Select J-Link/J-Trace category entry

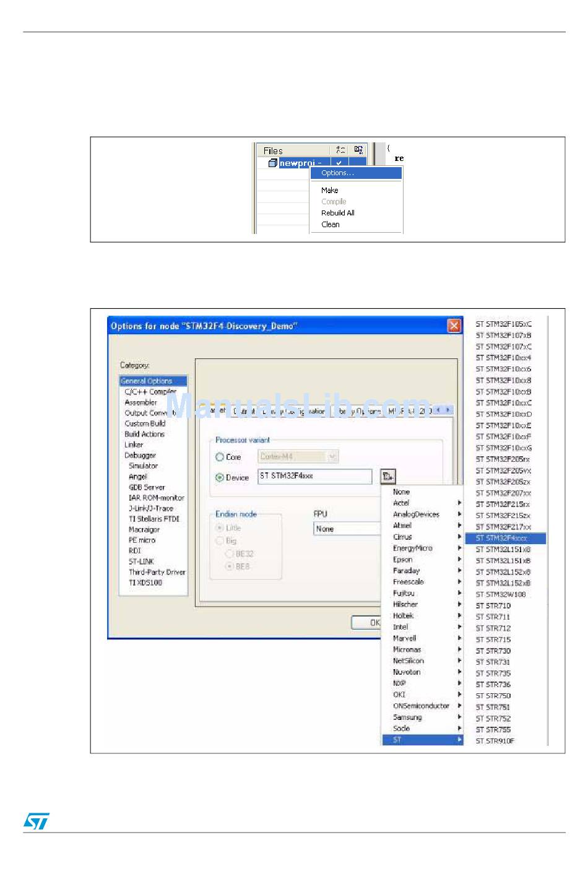point(151,508)
